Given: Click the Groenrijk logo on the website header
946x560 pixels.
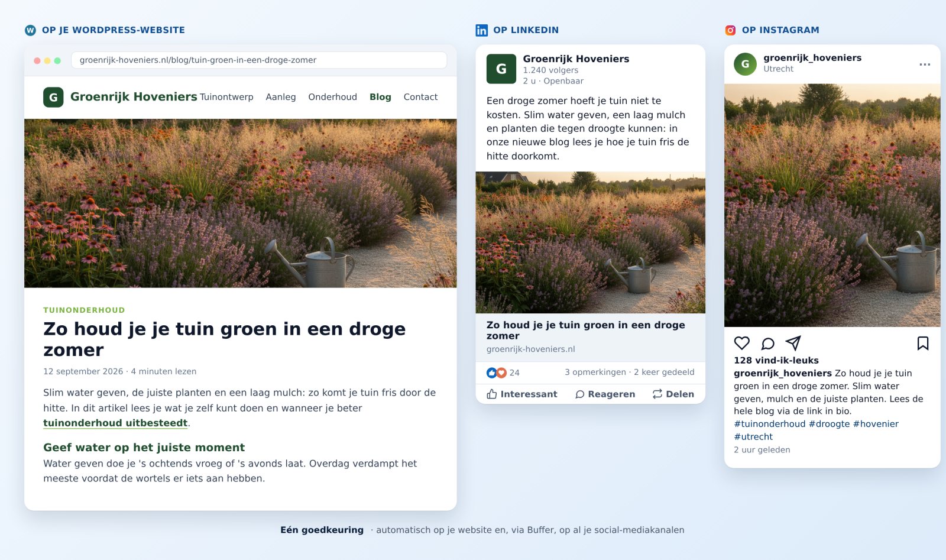Looking at the screenshot, I should [x=53, y=97].
